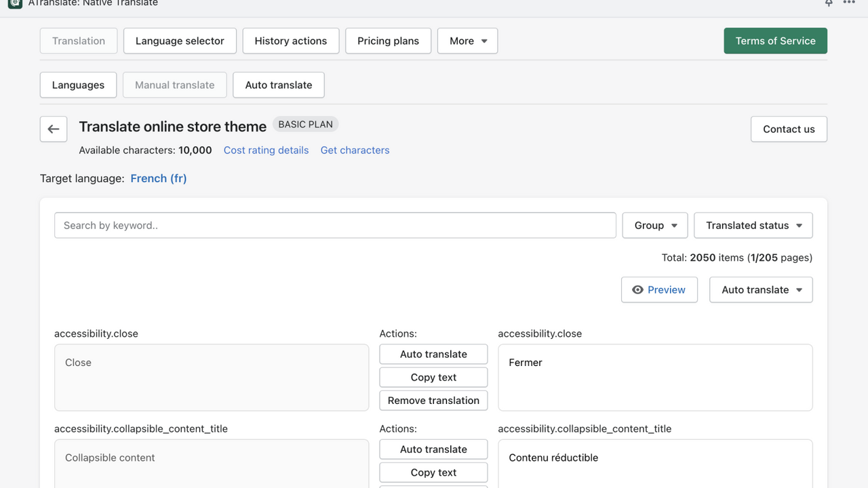Click Auto translate for accessibility.close
The image size is (868, 488).
433,354
